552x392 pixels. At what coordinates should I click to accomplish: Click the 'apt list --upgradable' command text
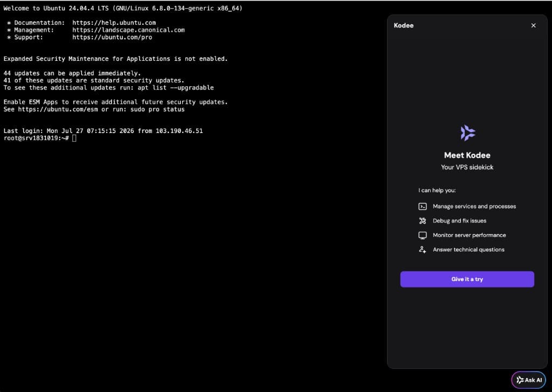pyautogui.click(x=176, y=88)
